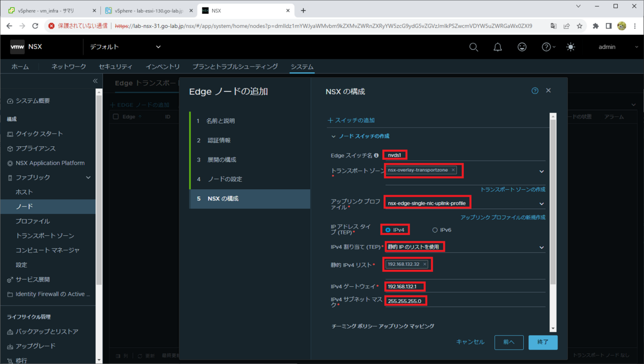Open コンピュート マネージャ in sidebar
644x364 pixels.
(48, 250)
